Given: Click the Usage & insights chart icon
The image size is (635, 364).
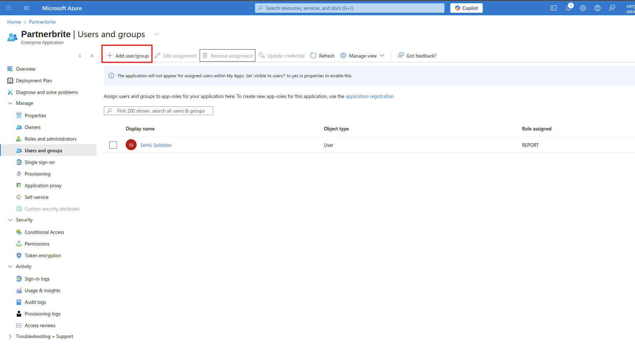Looking at the screenshot, I should click(19, 290).
